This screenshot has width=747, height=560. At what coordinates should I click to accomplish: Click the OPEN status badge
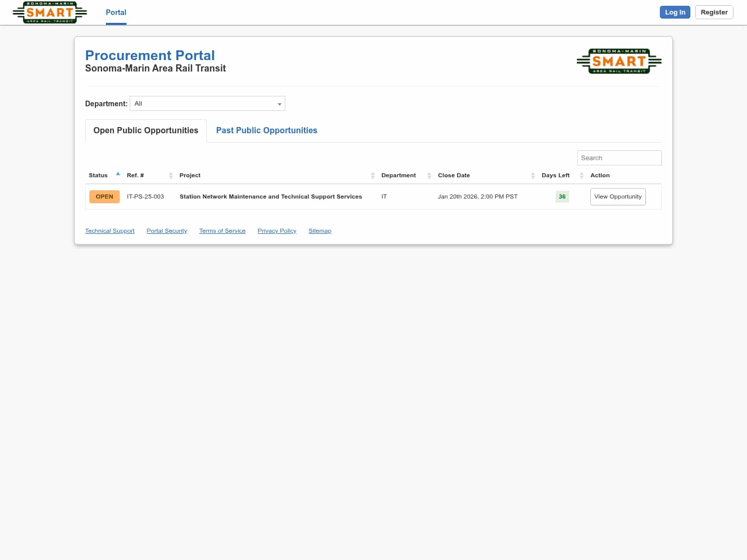[x=104, y=197]
